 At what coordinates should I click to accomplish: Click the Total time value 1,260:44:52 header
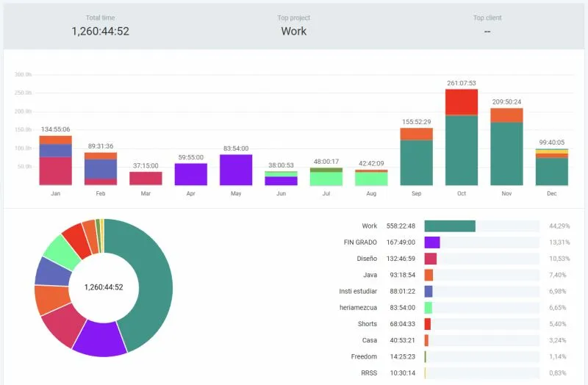(x=100, y=31)
